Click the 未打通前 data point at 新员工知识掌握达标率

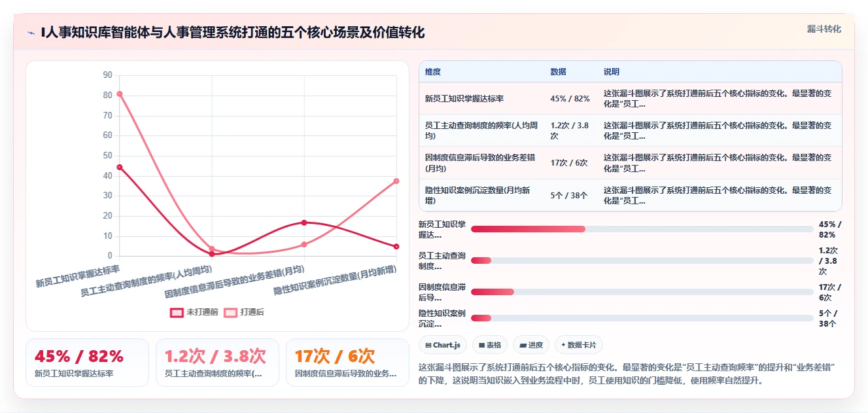120,167
